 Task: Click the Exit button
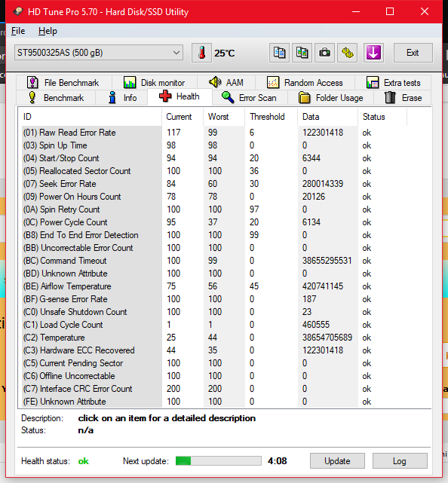(x=413, y=53)
